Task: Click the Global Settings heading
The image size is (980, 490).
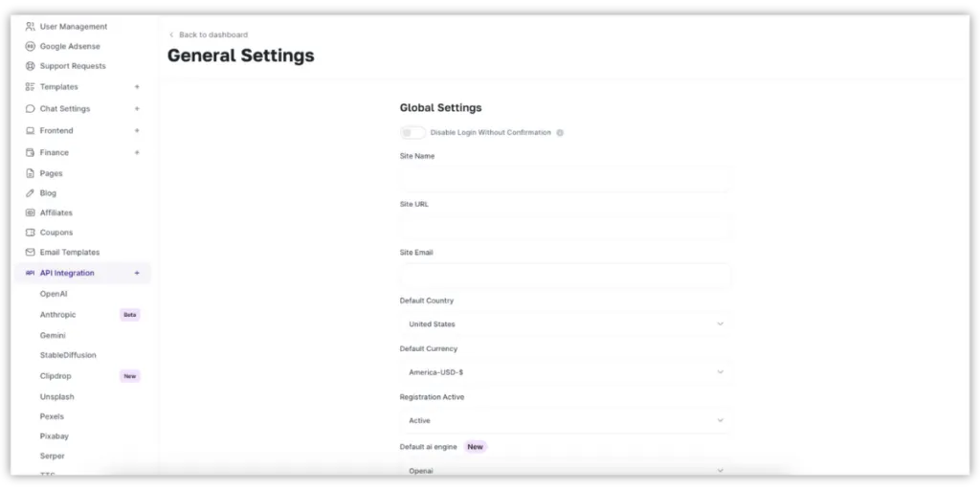Action: tap(440, 107)
